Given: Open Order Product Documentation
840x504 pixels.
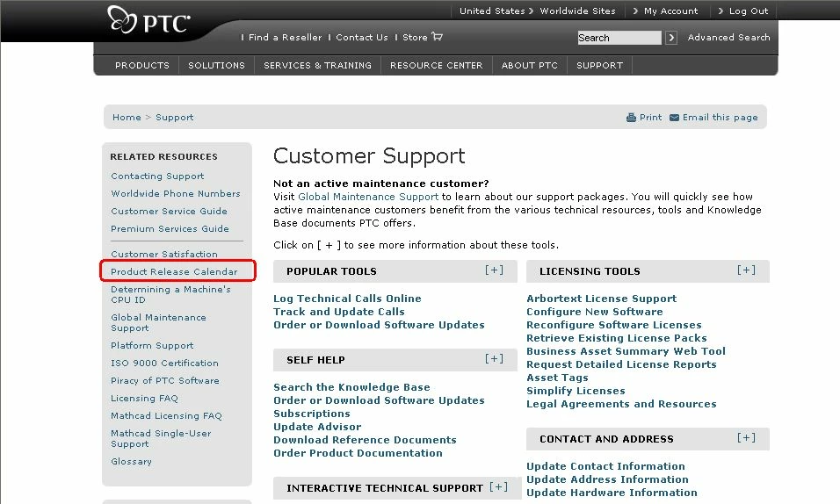Looking at the screenshot, I should click(358, 453).
